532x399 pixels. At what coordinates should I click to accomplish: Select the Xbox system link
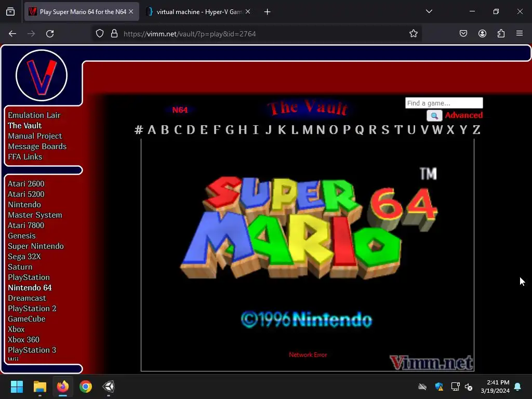(16, 329)
